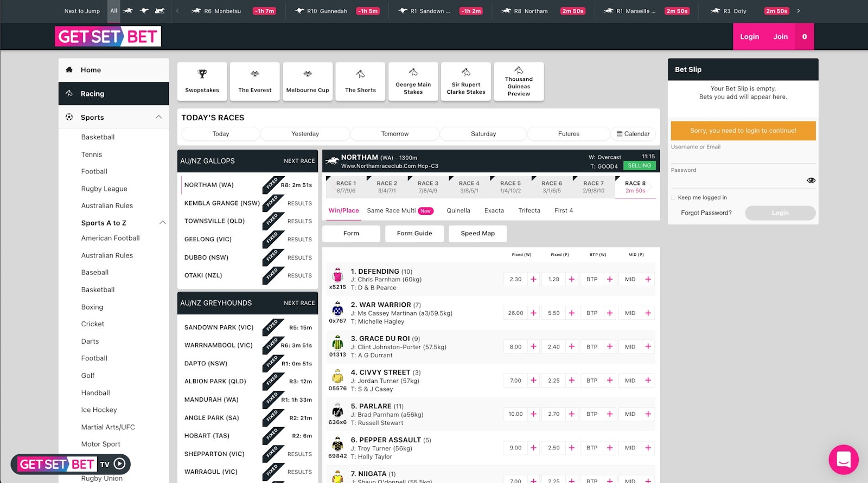Select Race 5 tab
Viewport: 868px width, 483px height.
(510, 187)
